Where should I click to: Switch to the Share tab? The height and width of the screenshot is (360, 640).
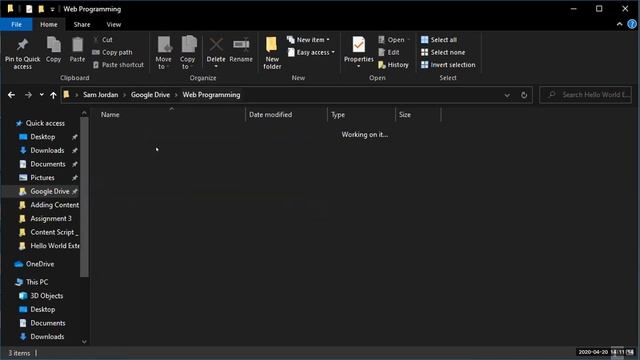click(x=82, y=24)
